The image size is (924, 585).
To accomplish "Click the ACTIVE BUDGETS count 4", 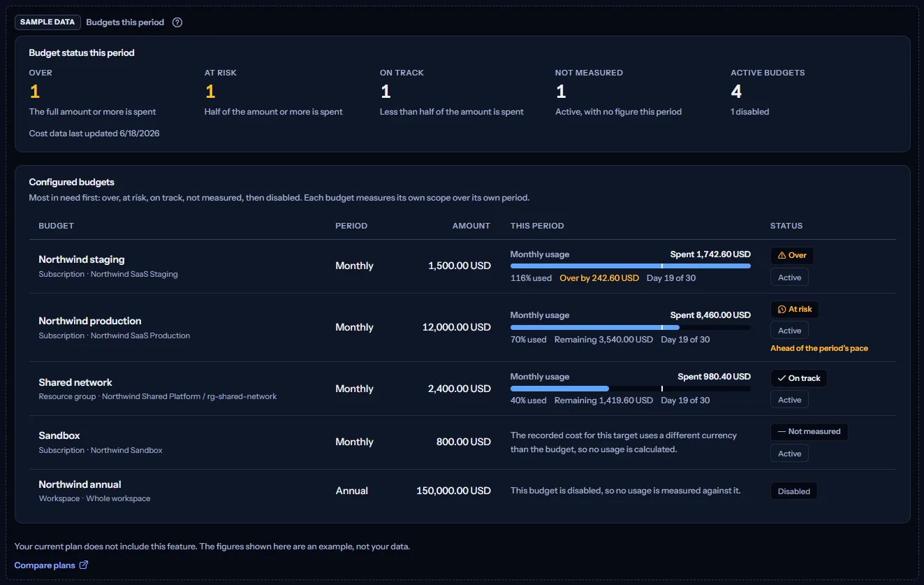I will point(736,92).
